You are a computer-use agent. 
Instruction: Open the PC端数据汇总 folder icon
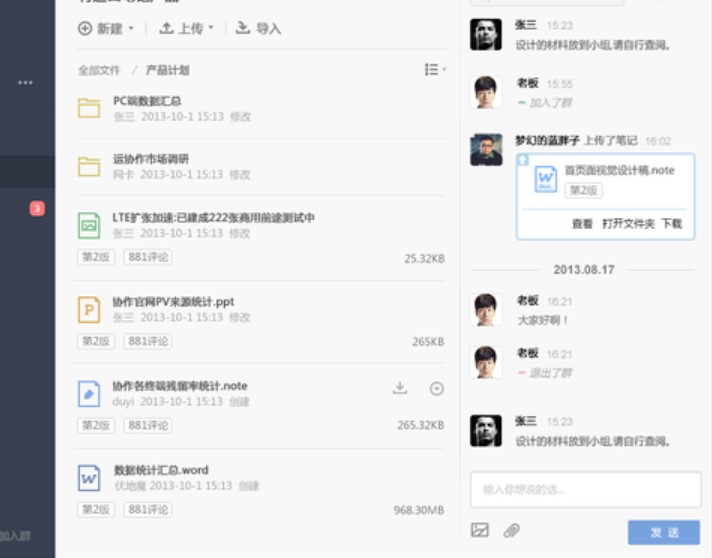pos(89,108)
